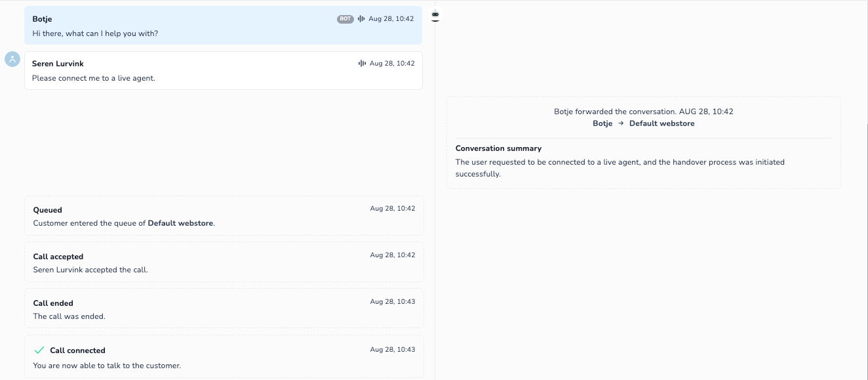Click the waveform icon on Botje's message
Image resolution: width=868 pixels, height=380 pixels.
point(361,18)
